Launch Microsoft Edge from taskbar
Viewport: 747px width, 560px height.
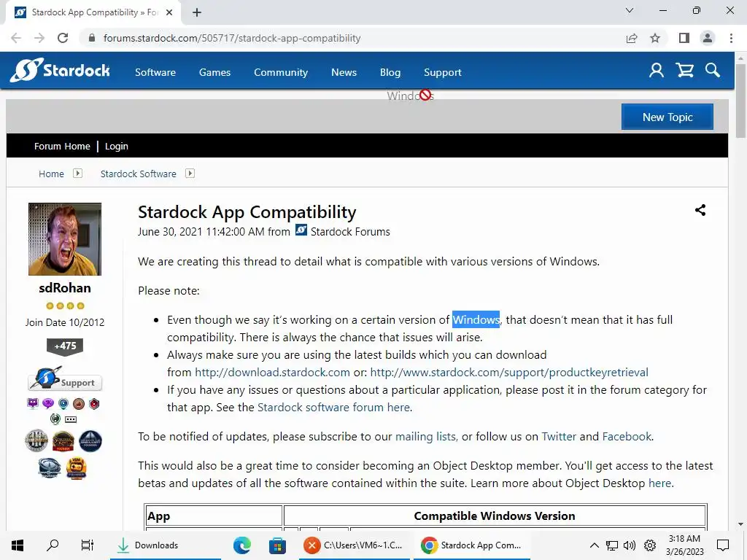coord(242,545)
